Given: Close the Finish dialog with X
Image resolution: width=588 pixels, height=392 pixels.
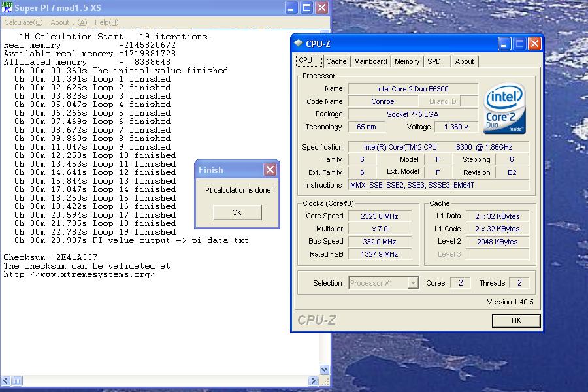Looking at the screenshot, I should (270, 170).
